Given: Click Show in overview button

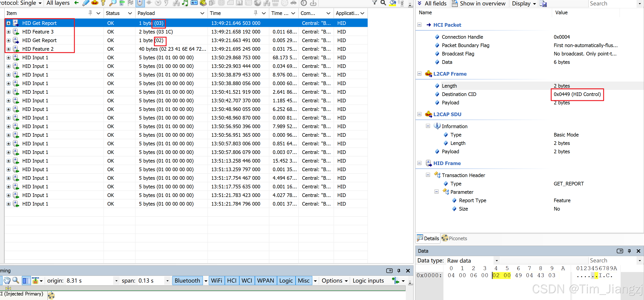Looking at the screenshot, I should [x=479, y=3].
